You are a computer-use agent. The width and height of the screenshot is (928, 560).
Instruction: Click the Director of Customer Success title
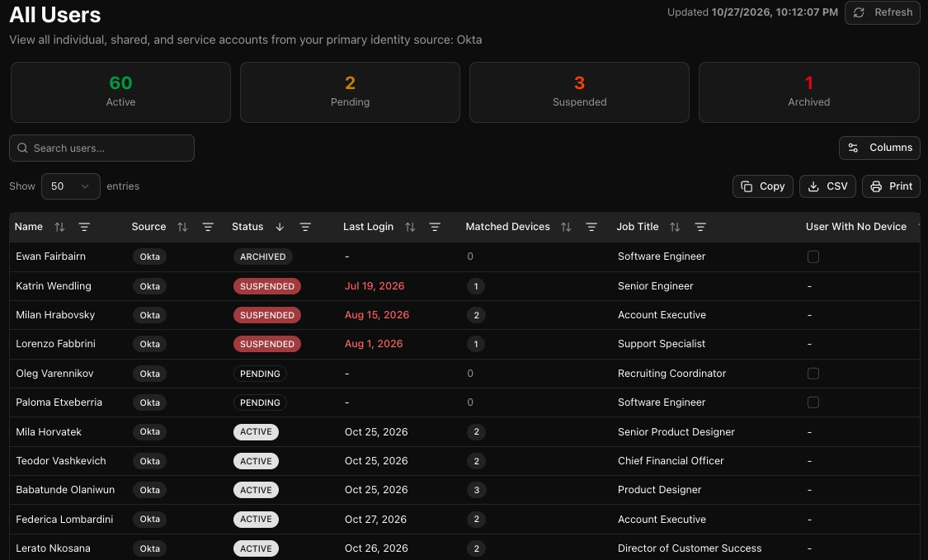click(x=690, y=548)
